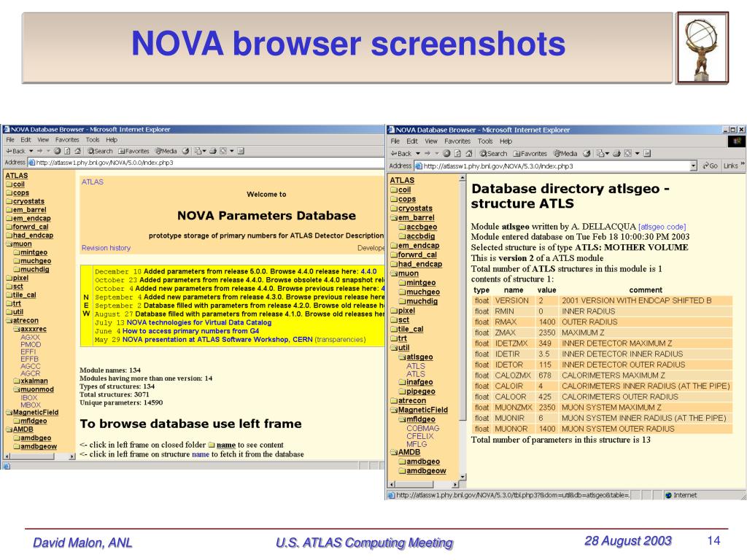Image resolution: width=747 pixels, height=560 pixels.
Task: Click MUONZMX name cell in parameters table
Action: tap(513, 408)
